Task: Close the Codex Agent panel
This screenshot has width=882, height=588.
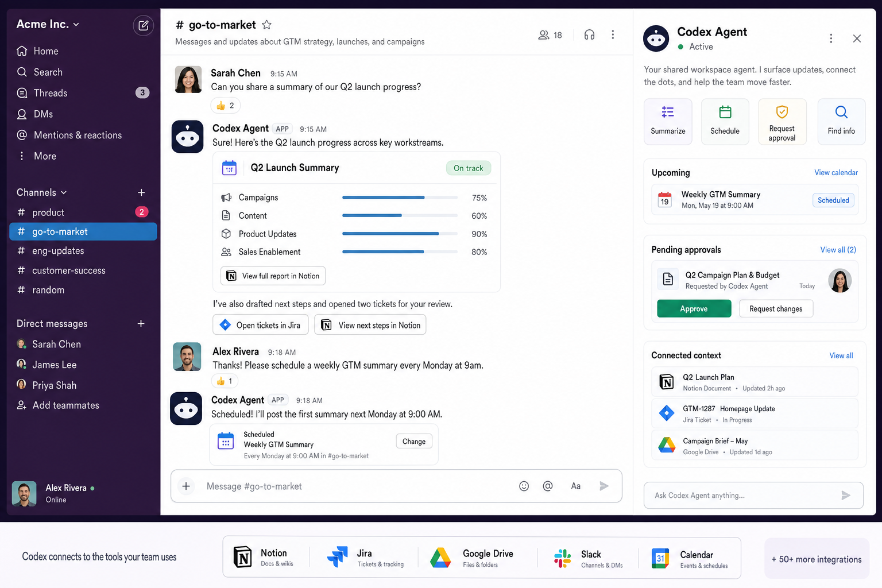Action: (857, 38)
